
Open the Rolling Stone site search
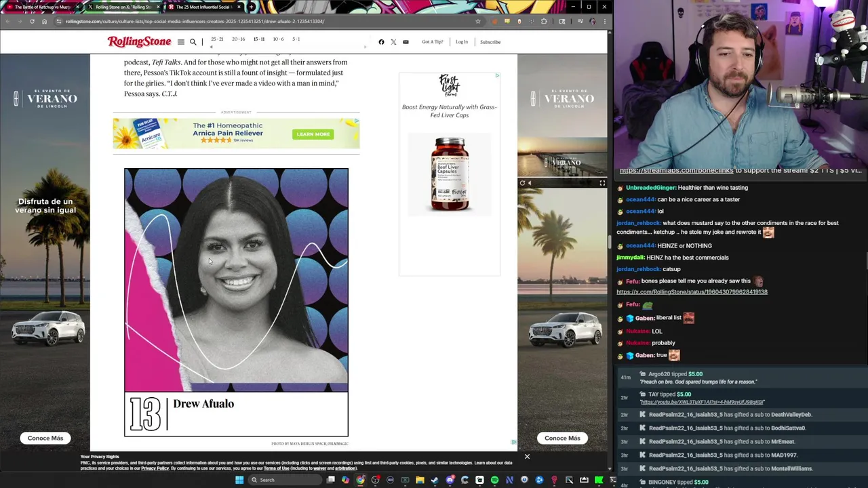(x=193, y=42)
